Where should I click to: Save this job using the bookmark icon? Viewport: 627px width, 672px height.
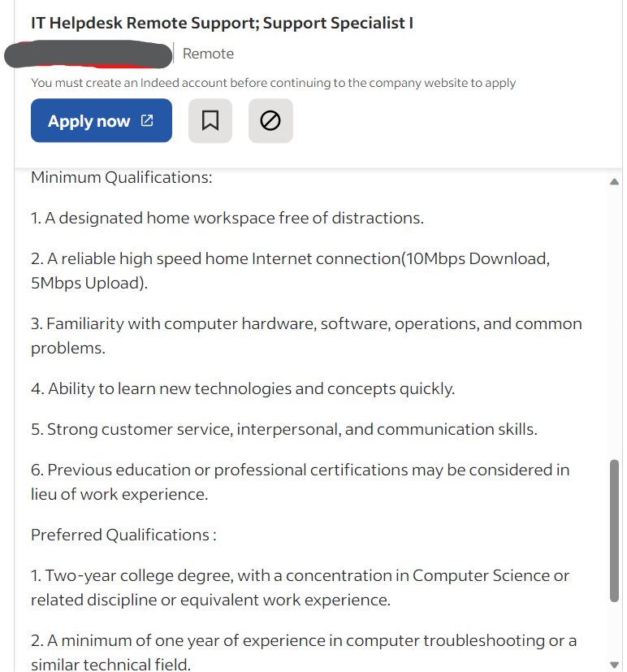[x=210, y=120]
